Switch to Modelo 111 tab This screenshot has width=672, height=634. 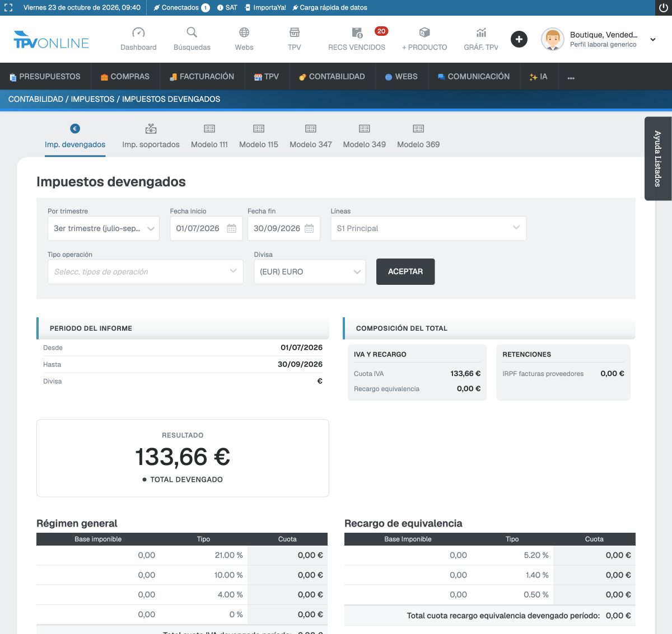(x=209, y=137)
